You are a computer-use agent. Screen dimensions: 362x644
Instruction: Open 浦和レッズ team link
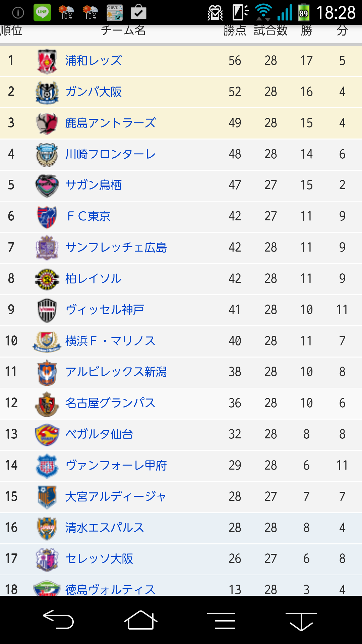point(94,61)
